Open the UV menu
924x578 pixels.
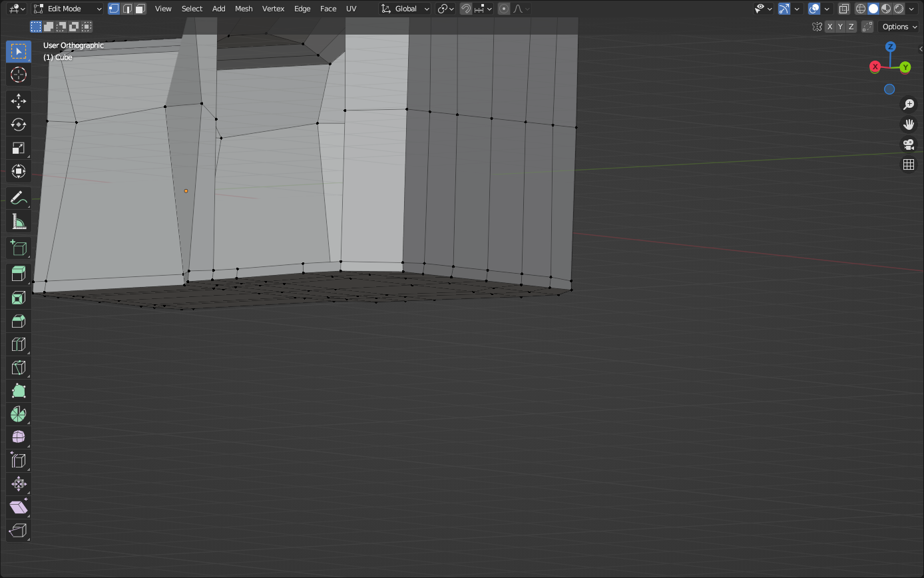point(351,9)
